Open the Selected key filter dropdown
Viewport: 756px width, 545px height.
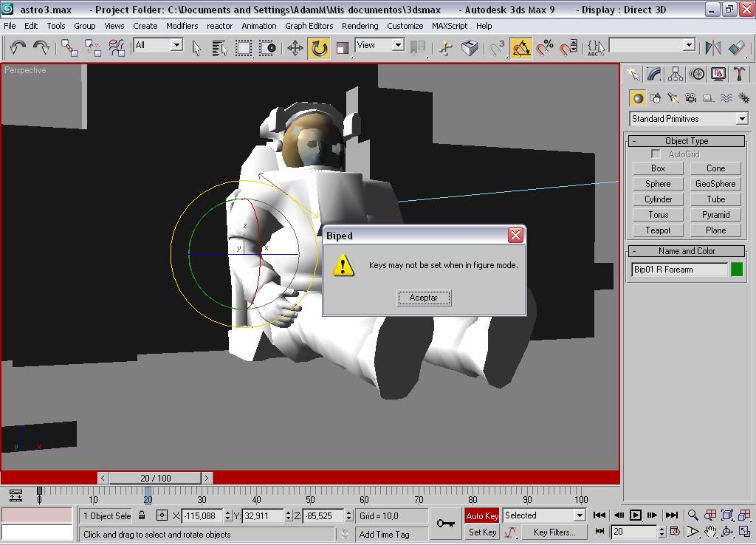click(x=544, y=515)
